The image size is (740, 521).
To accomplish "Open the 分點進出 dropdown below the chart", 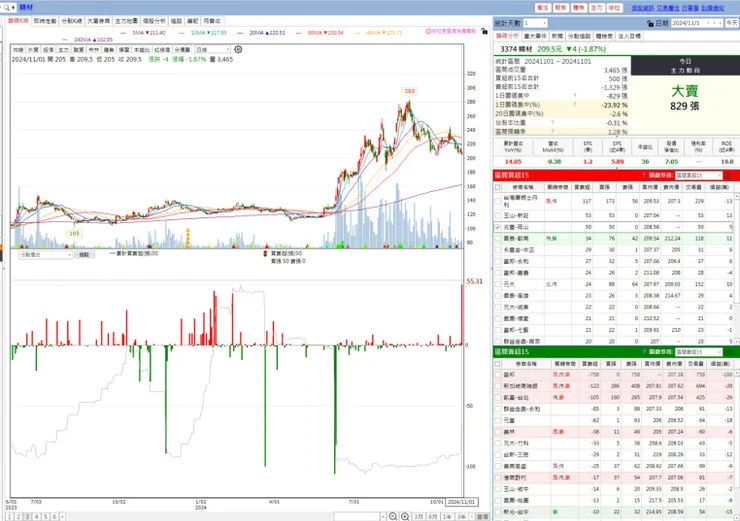I will tap(45, 255).
